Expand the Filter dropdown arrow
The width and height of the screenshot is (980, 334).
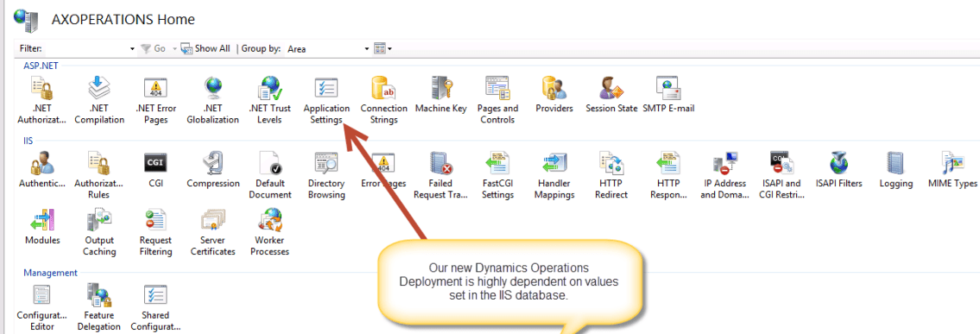click(132, 48)
